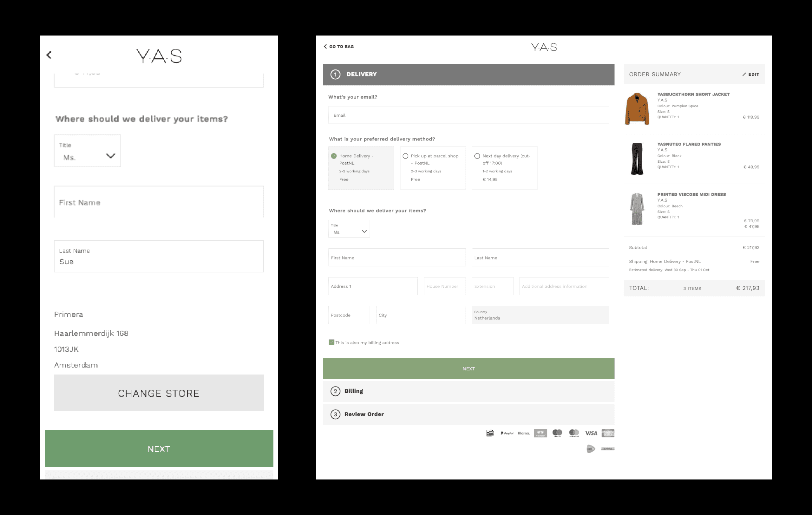This screenshot has height=515, width=812.
Task: Click the desktop green Next button
Action: [x=468, y=369]
